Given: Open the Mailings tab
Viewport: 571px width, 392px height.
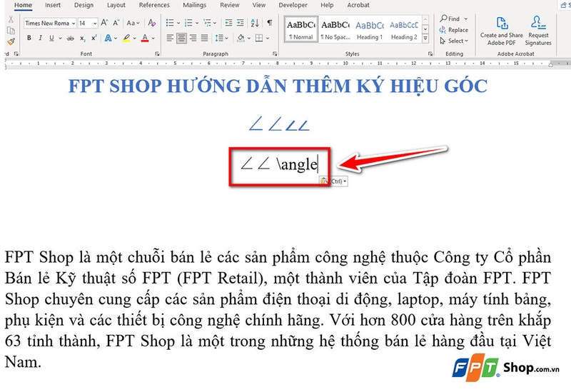Looking at the screenshot, I should (194, 5).
